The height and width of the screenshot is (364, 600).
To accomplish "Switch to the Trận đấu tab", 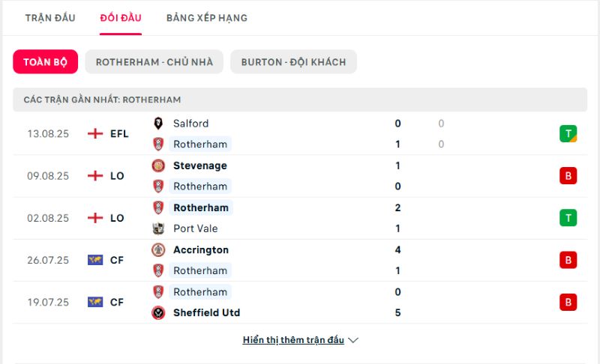I will coord(50,18).
